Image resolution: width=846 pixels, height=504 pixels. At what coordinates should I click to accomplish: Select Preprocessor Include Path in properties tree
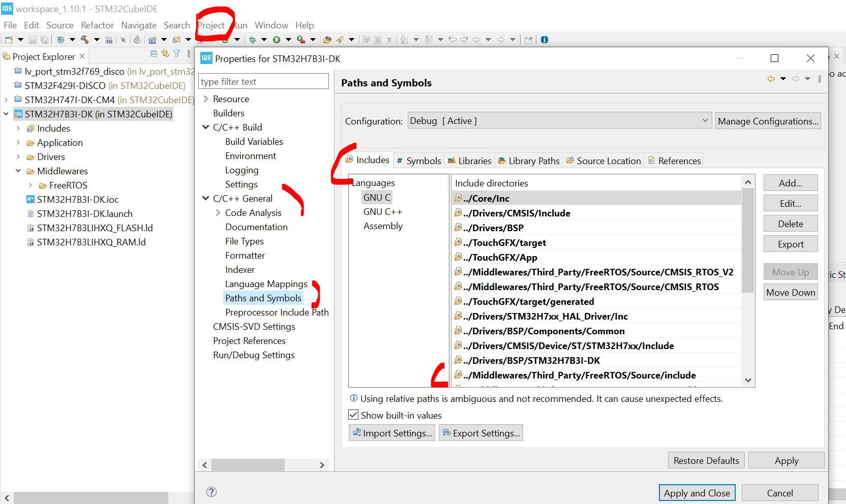[x=277, y=312]
